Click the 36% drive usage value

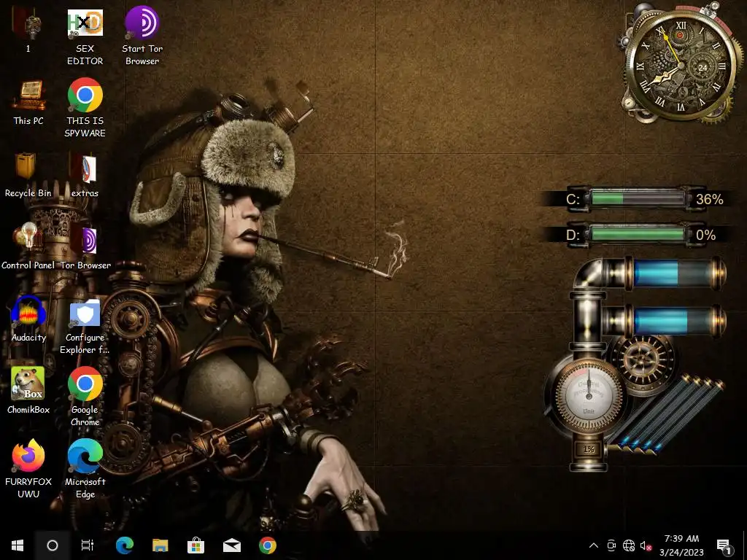point(709,199)
